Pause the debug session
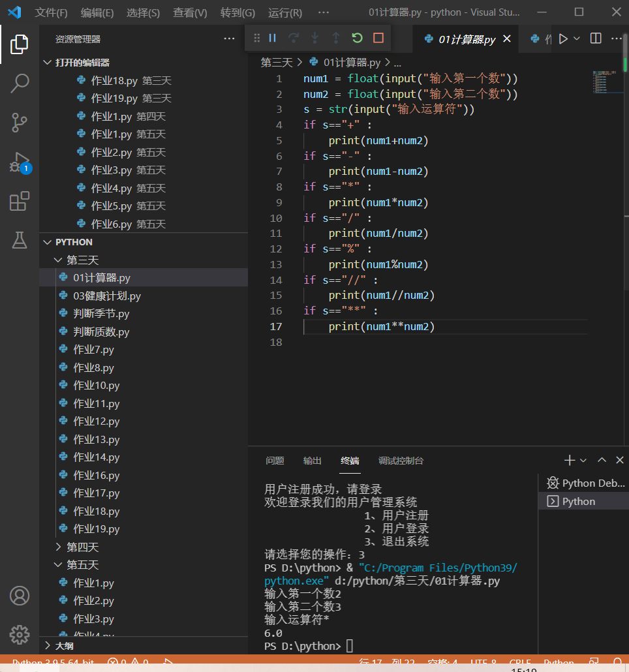This screenshot has height=672, width=629. click(x=273, y=38)
